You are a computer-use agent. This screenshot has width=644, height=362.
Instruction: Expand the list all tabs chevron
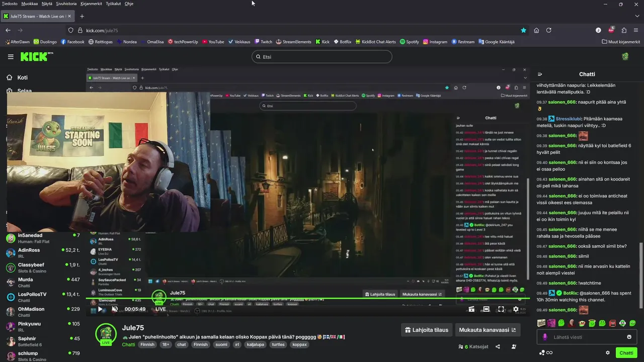[636, 16]
